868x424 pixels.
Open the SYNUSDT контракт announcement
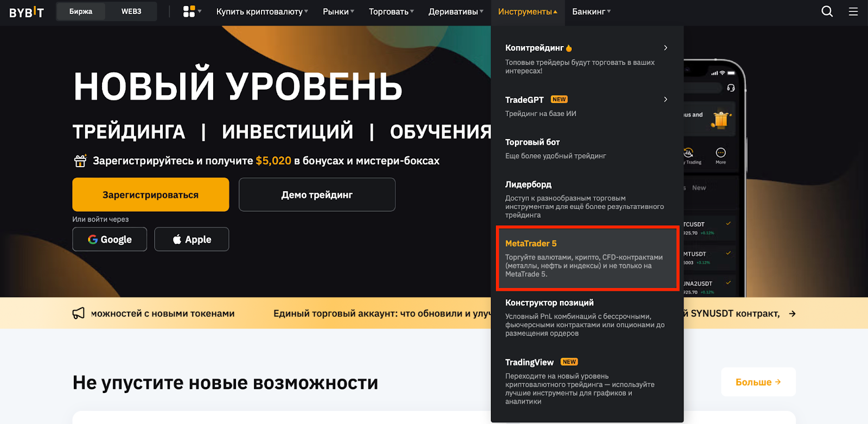732,313
